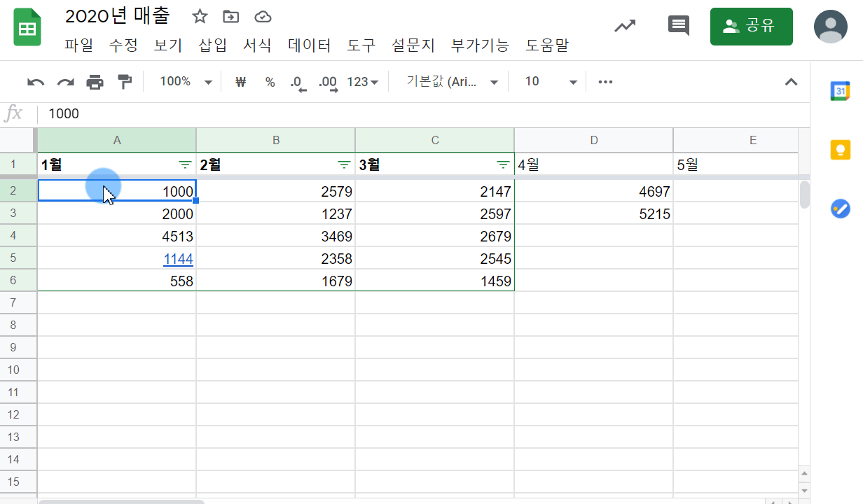Select the cell containing 1459

tap(435, 281)
